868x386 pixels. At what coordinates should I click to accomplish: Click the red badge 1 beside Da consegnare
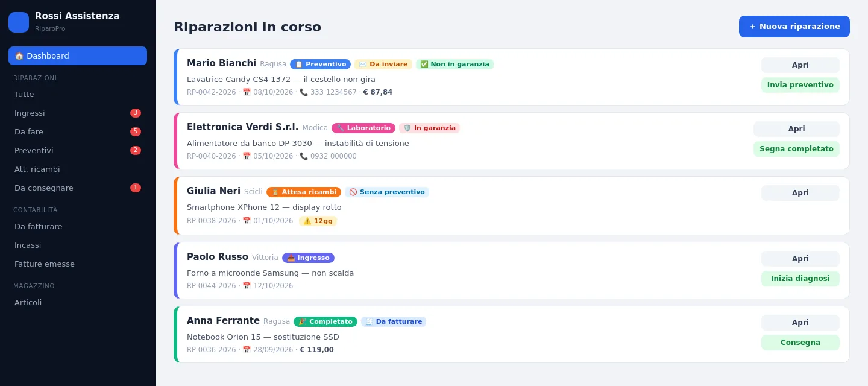pyautogui.click(x=136, y=188)
